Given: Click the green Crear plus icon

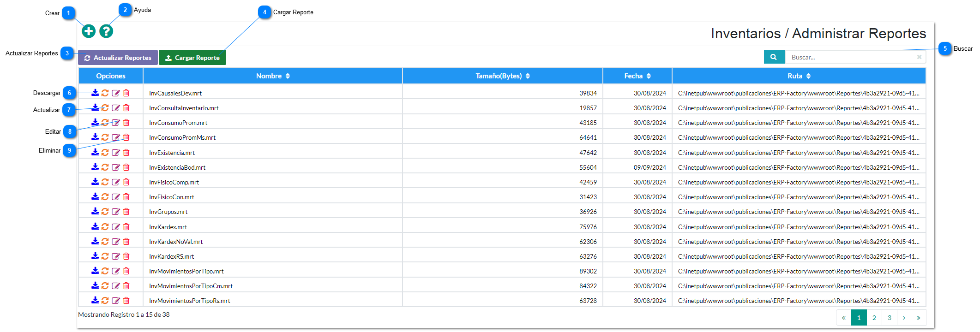Looking at the screenshot, I should [89, 31].
